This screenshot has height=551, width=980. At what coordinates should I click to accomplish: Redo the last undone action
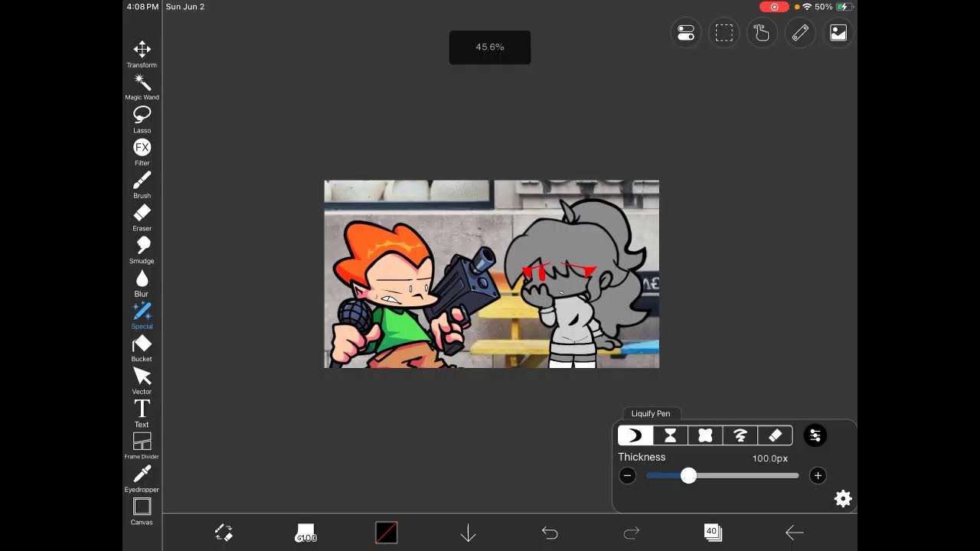coord(632,533)
